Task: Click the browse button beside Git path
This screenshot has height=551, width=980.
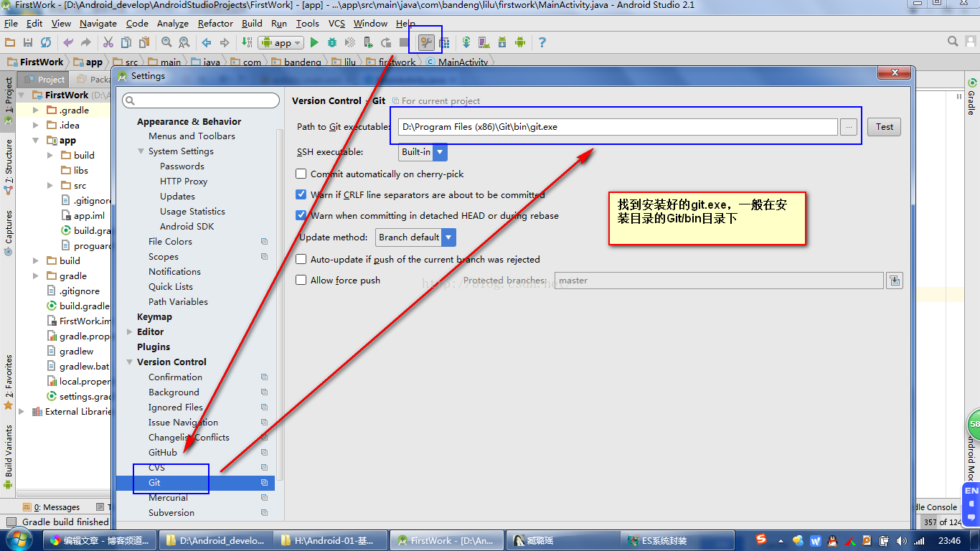Action: pyautogui.click(x=849, y=127)
